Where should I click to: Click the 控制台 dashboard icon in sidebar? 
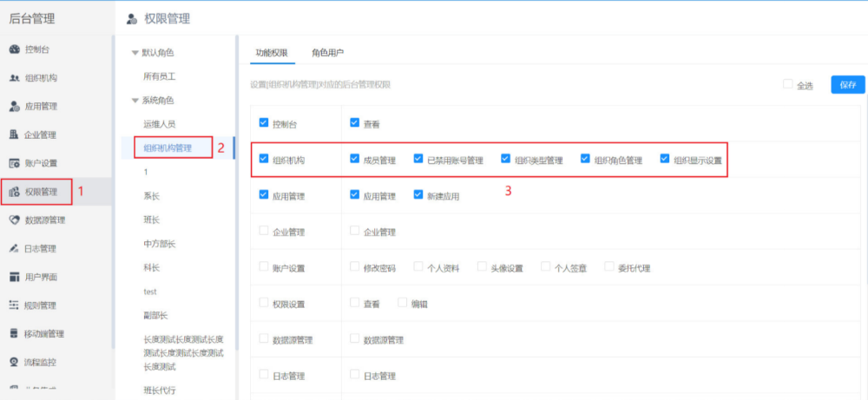pos(15,49)
